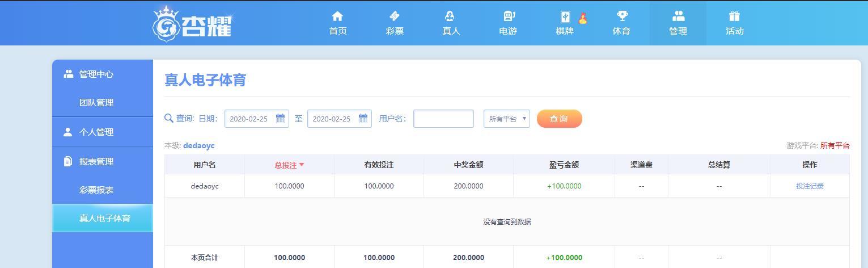
Task: Expand the 所有平台 platform dropdown
Action: [506, 119]
